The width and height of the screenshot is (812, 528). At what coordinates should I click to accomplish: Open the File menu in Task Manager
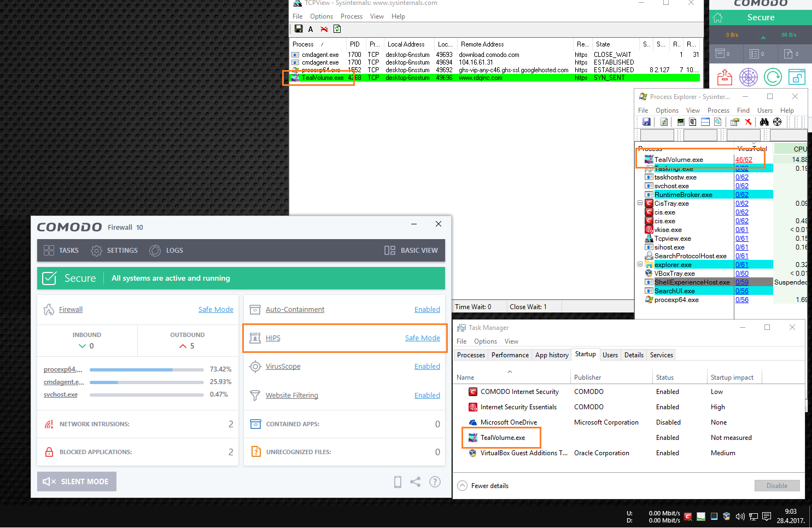462,341
